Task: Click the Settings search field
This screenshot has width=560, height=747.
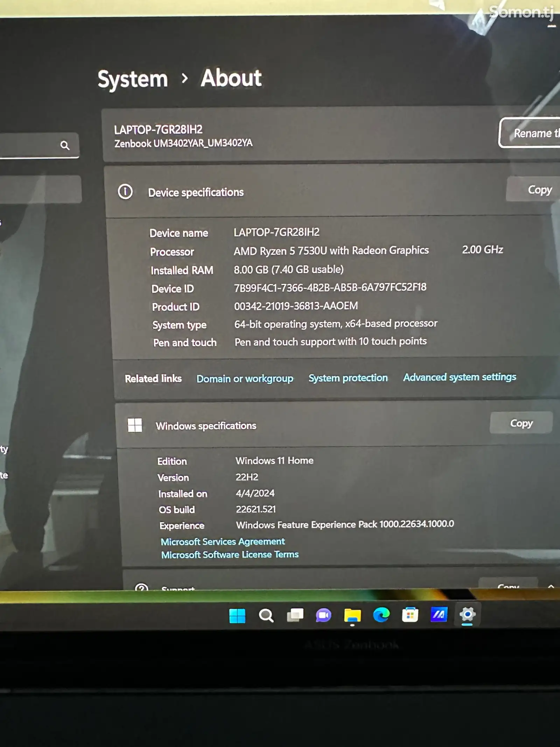Action: click(x=39, y=145)
